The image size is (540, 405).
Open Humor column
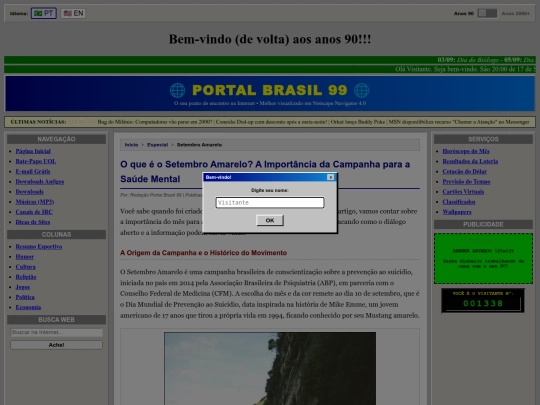[24, 257]
